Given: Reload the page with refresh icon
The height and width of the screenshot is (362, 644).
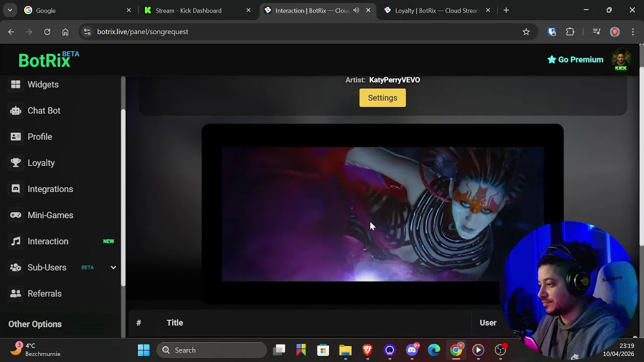Looking at the screenshot, I should 47,32.
